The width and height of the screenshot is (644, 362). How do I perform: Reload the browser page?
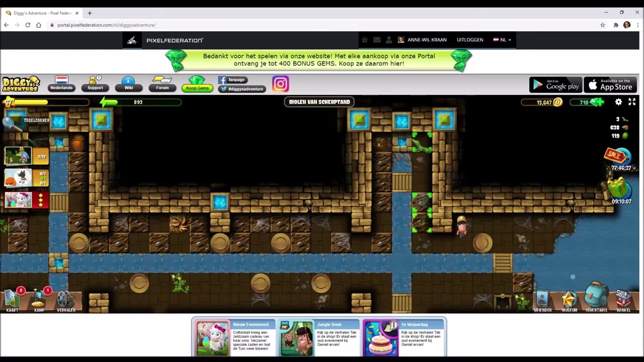tap(28, 25)
